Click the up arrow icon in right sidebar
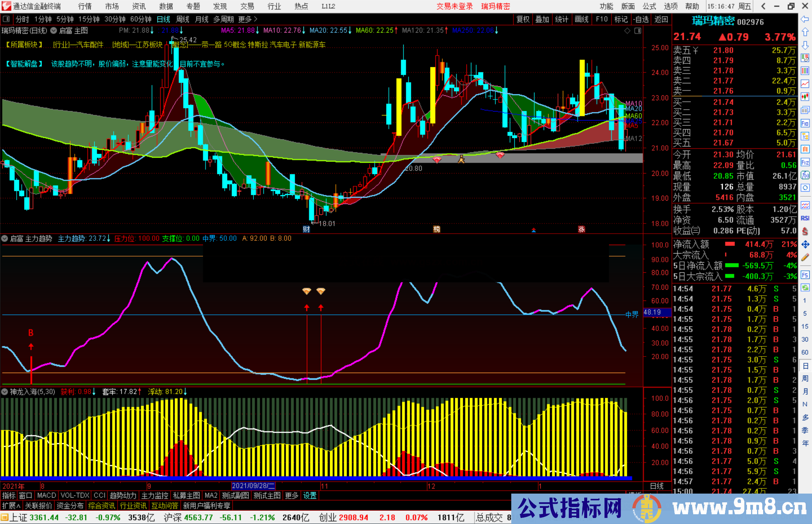The width and height of the screenshot is (812, 524). pos(805,32)
